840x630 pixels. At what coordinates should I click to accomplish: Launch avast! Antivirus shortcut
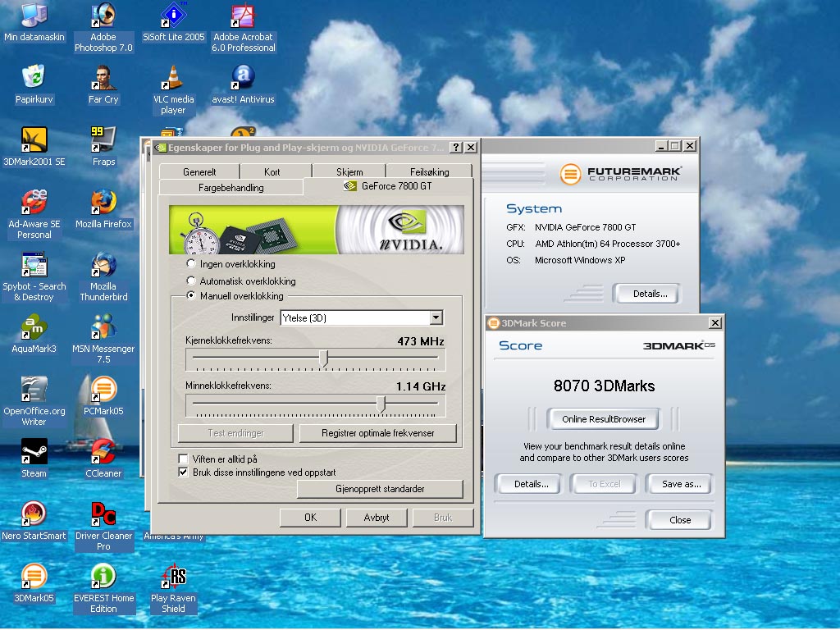pyautogui.click(x=243, y=84)
